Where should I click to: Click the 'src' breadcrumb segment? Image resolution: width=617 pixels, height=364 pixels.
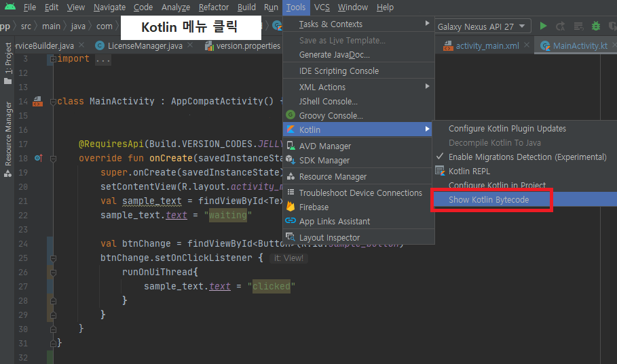(x=26, y=26)
